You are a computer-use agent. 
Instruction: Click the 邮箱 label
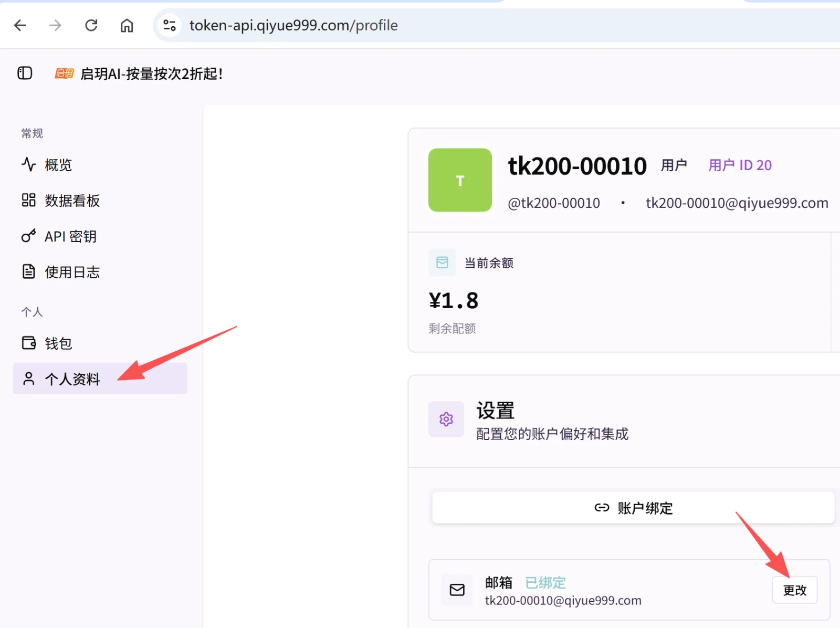(x=499, y=583)
